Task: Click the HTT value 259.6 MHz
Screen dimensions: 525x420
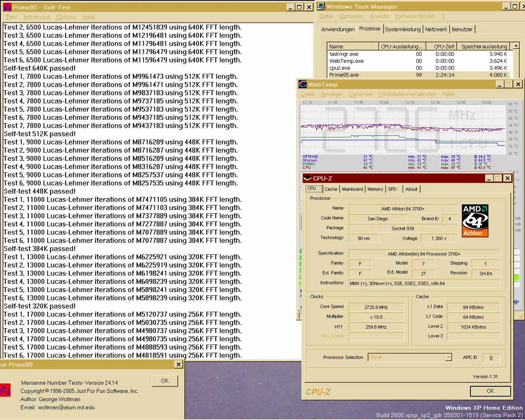Action: pos(376,327)
